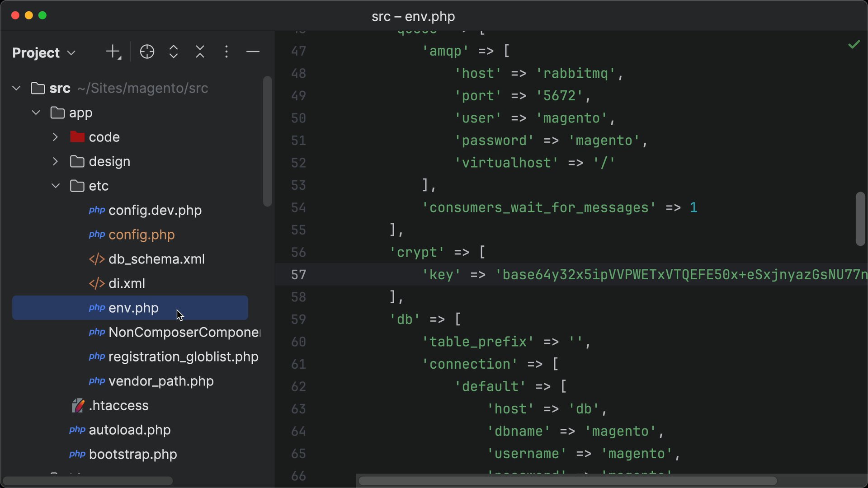This screenshot has width=868, height=488.
Task: Click the 'crypt' array key
Action: (417, 252)
